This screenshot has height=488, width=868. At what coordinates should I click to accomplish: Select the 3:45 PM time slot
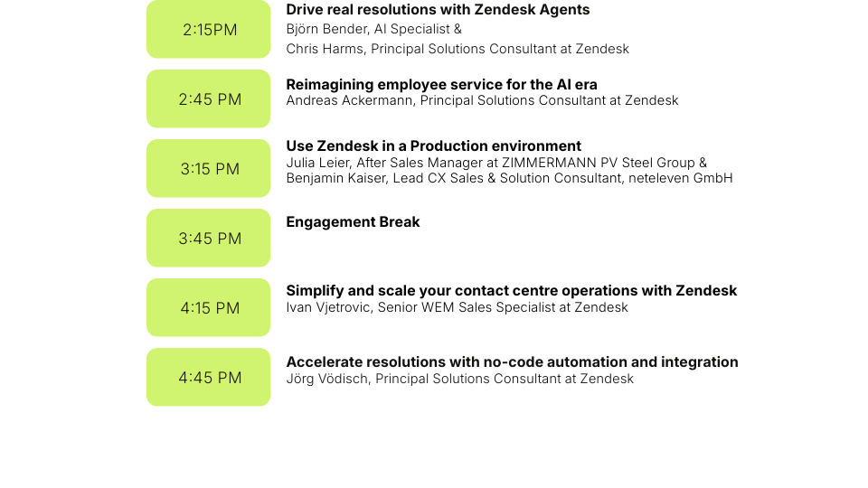208,238
